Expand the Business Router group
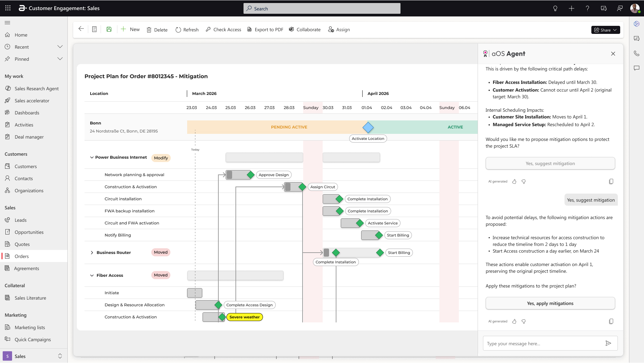 tap(92, 253)
